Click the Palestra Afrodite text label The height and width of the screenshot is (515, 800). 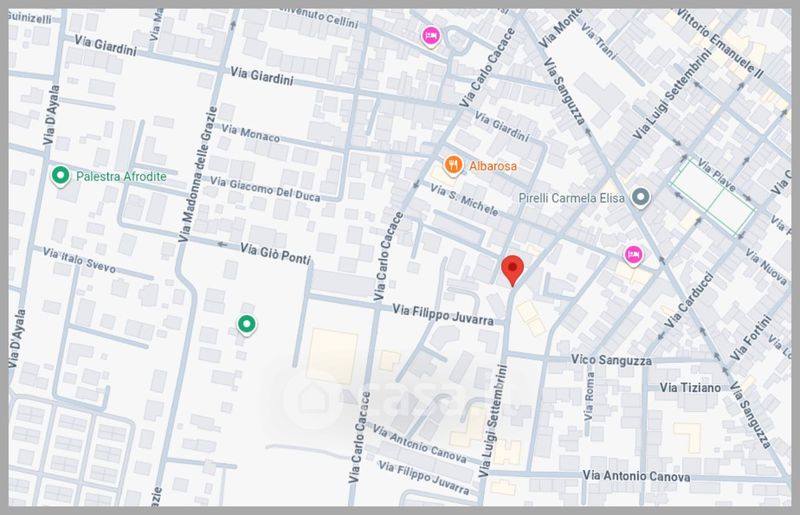tap(120, 177)
